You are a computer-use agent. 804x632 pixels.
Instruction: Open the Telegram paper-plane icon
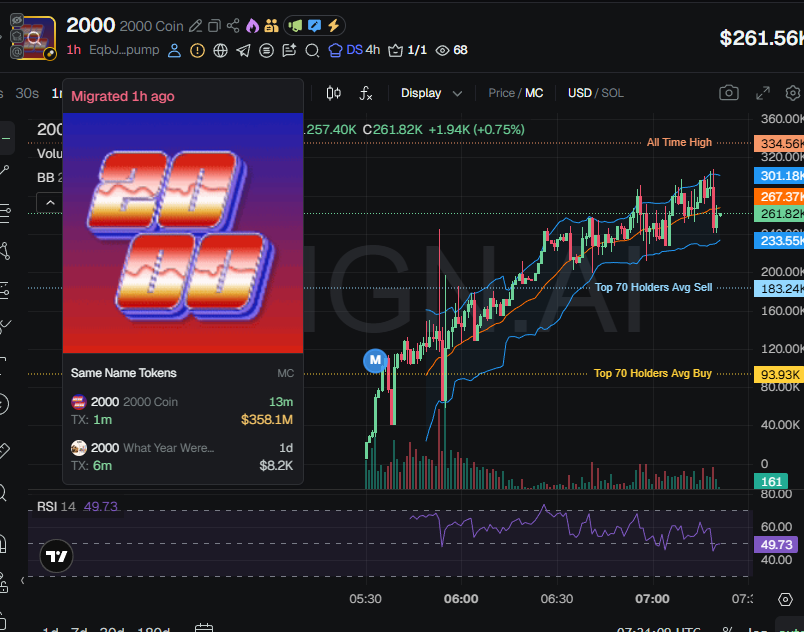coord(244,50)
